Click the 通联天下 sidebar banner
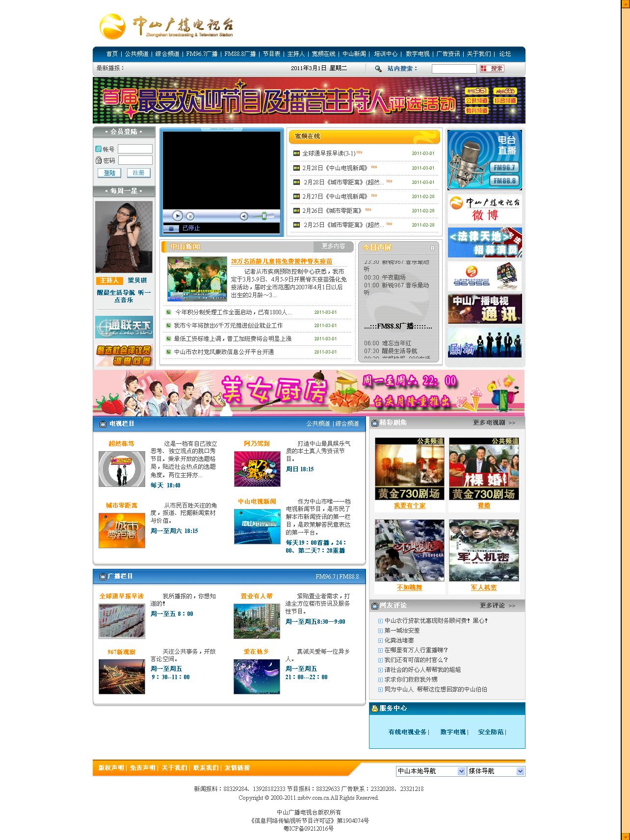This screenshot has height=840, width=630. click(124, 327)
